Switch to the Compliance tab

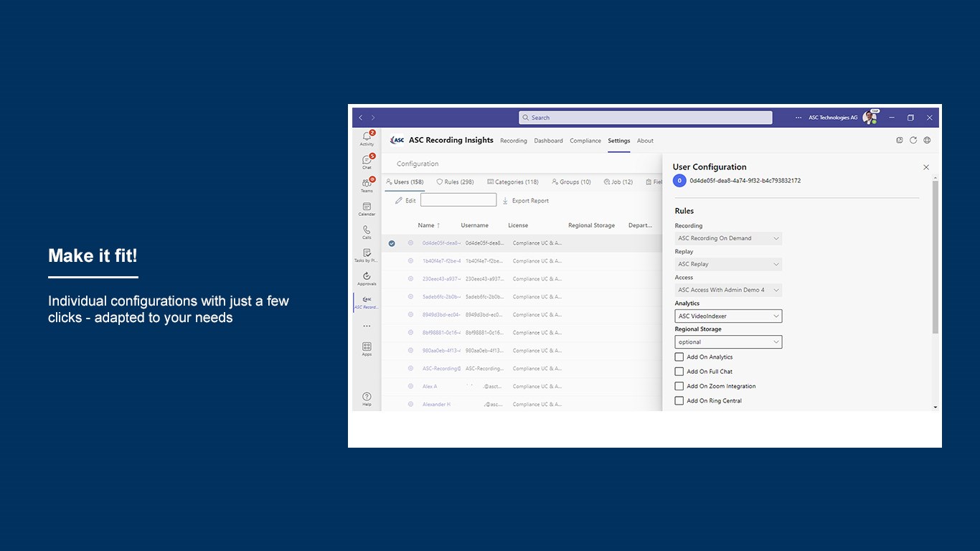pos(585,141)
